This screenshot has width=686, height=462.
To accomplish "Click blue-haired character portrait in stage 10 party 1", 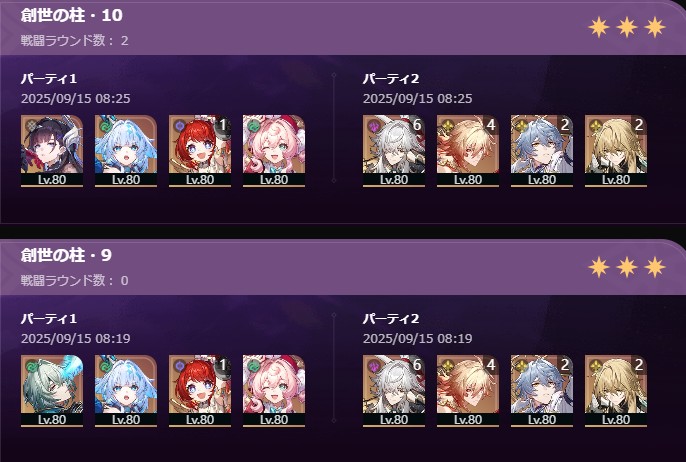I will pyautogui.click(x=126, y=151).
